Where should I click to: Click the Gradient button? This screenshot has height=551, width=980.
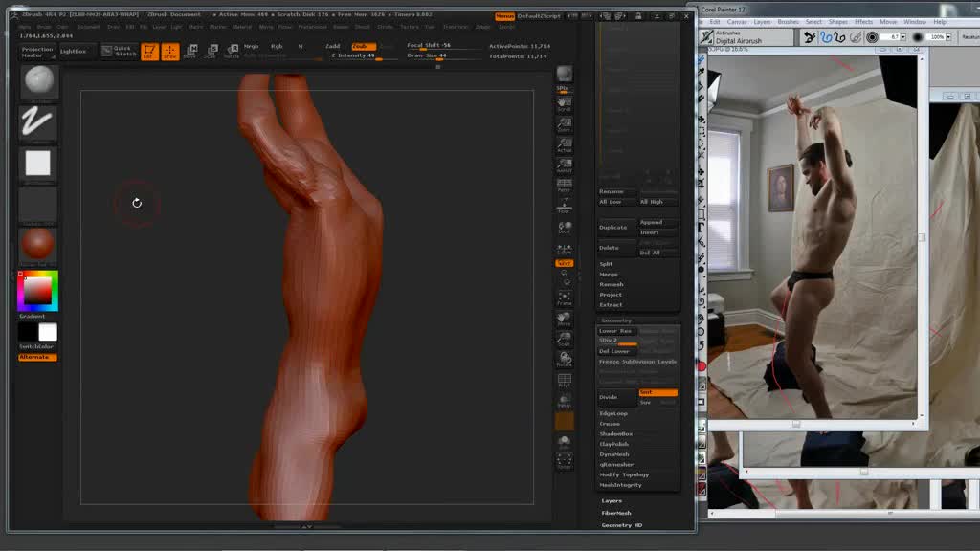point(33,316)
